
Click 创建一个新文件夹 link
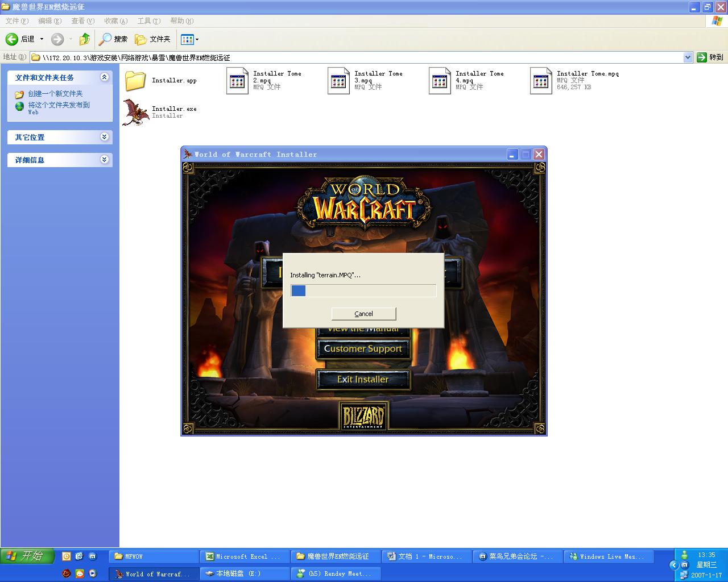coord(55,94)
